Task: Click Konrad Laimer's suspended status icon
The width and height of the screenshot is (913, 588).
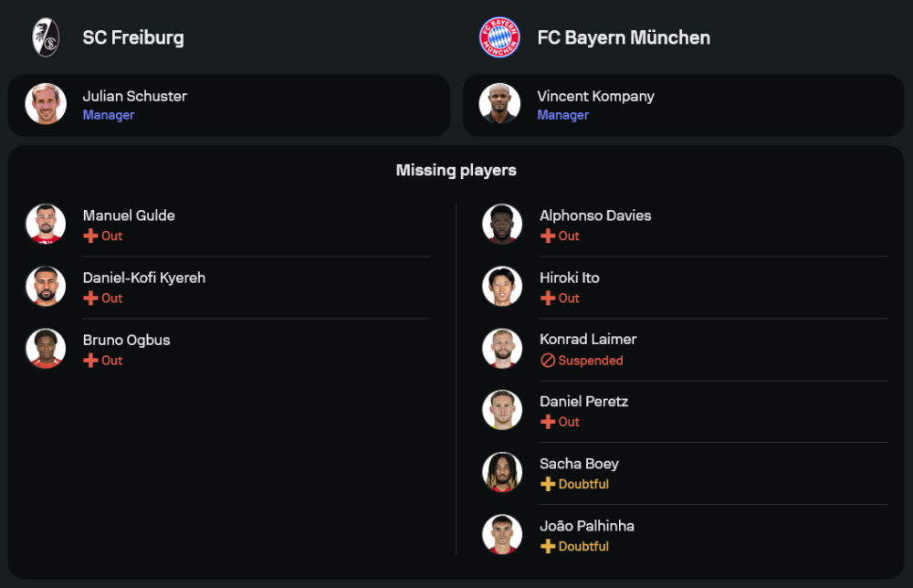Action: (x=548, y=361)
